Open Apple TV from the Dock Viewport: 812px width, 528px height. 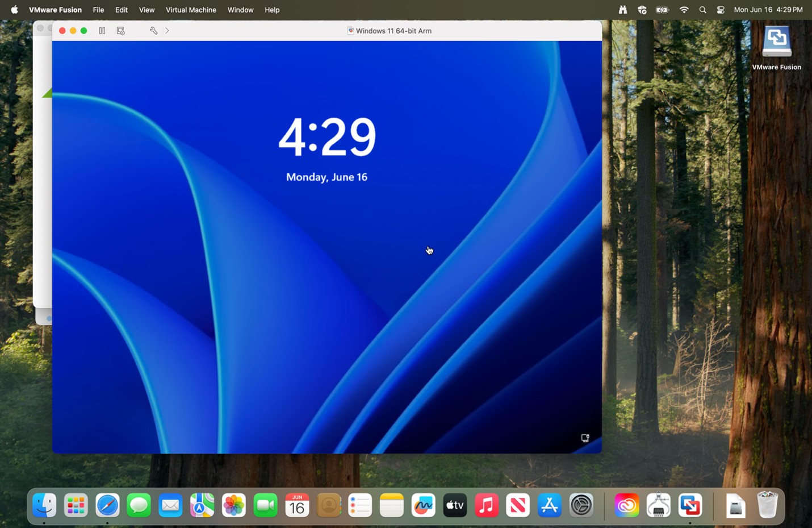(455, 505)
